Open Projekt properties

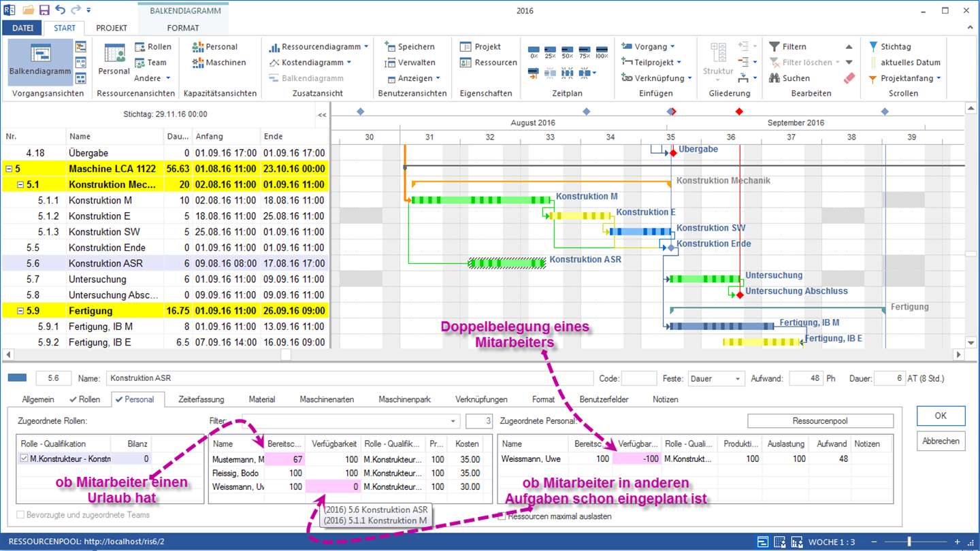tap(480, 46)
